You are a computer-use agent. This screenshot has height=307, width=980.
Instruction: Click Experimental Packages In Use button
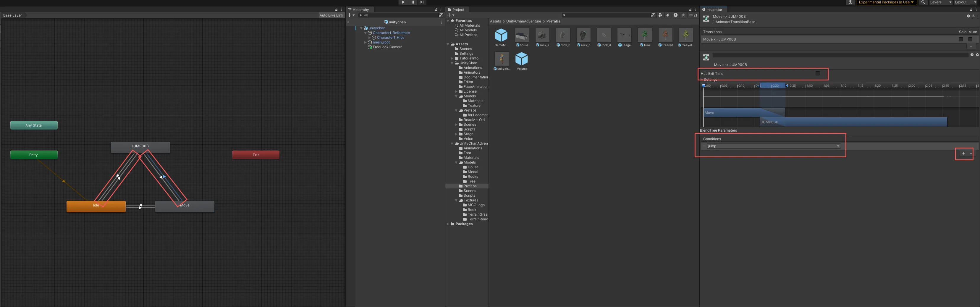tap(886, 2)
